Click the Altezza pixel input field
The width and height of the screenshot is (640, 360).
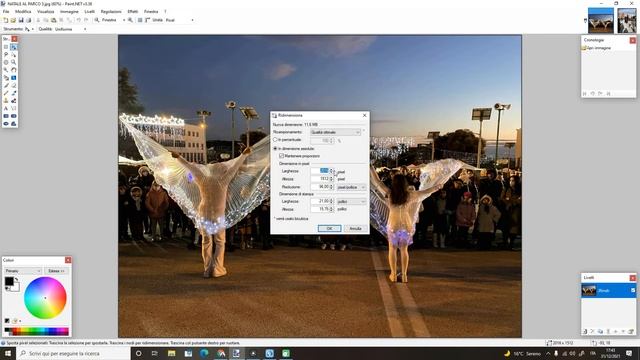click(x=321, y=179)
